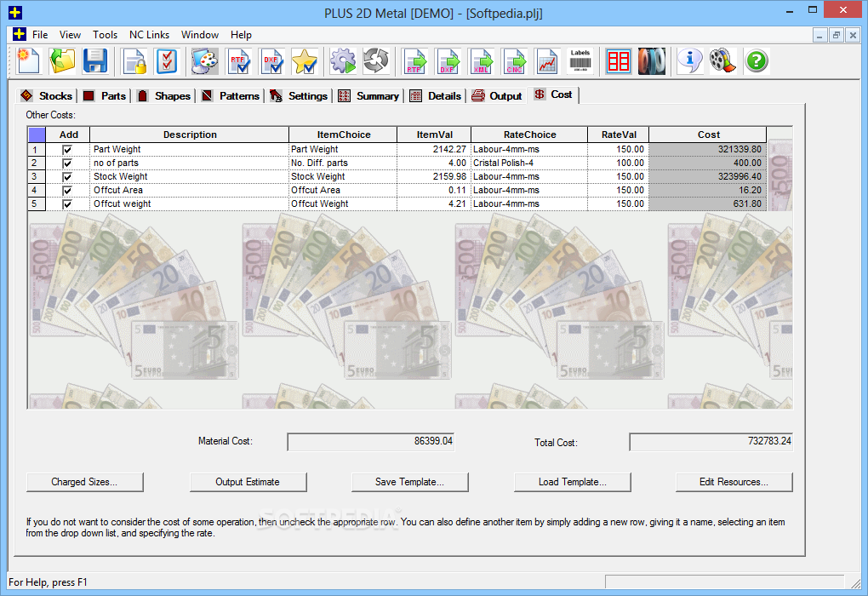Open the Tools menu
The width and height of the screenshot is (868, 596).
click(106, 34)
